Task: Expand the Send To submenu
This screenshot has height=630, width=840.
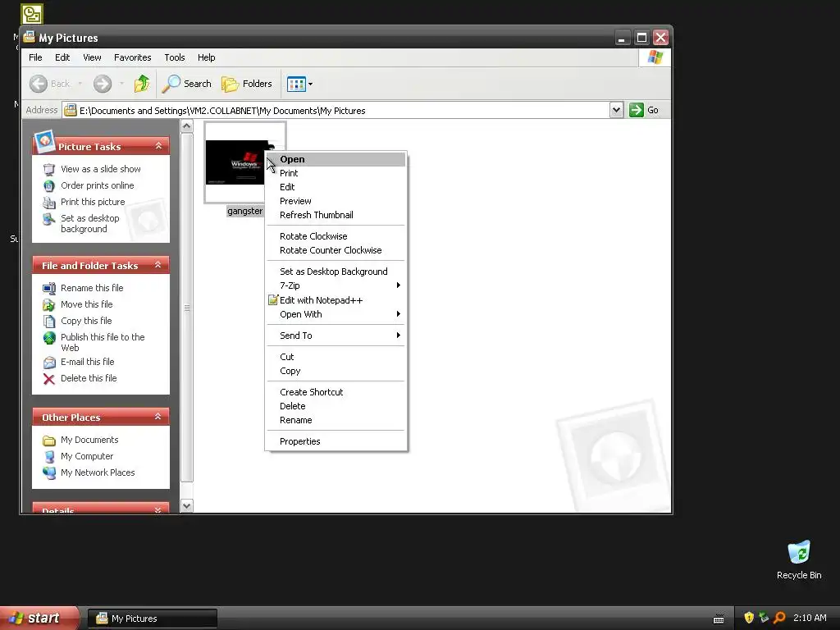Action: 336,336
